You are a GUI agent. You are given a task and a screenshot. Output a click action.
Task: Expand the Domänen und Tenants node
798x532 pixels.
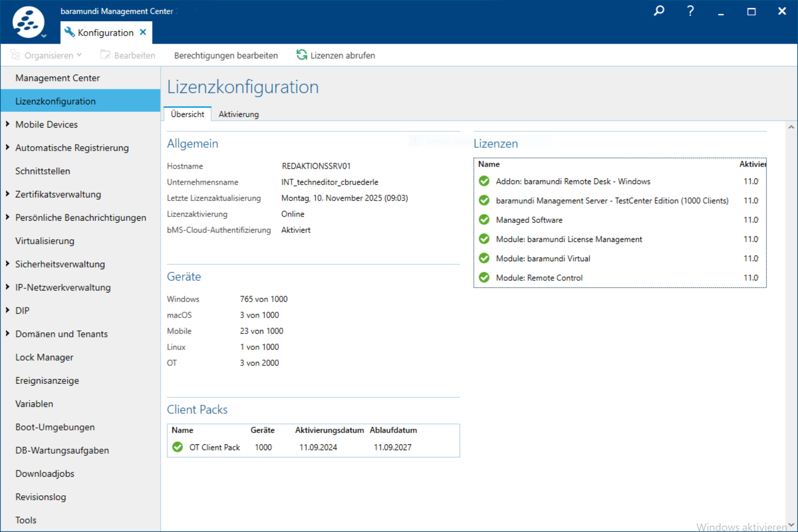tap(7, 334)
